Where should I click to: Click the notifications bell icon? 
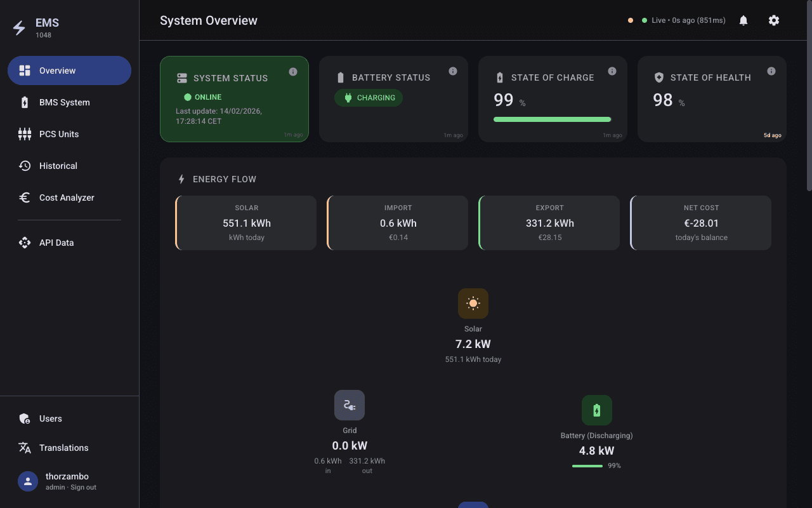click(743, 20)
